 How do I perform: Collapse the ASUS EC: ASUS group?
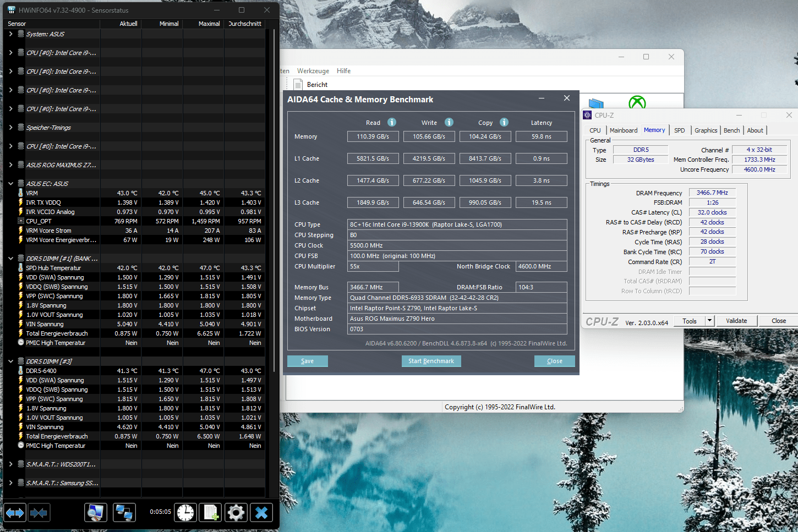10,183
